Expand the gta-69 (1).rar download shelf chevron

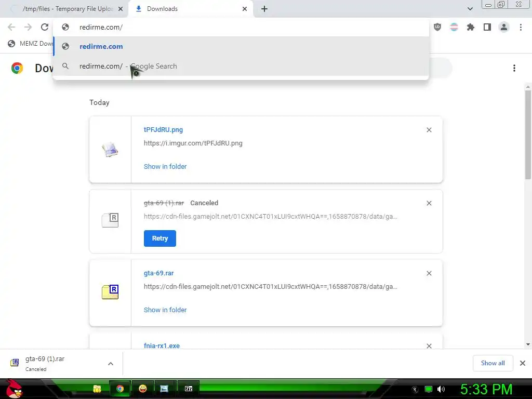click(x=111, y=364)
